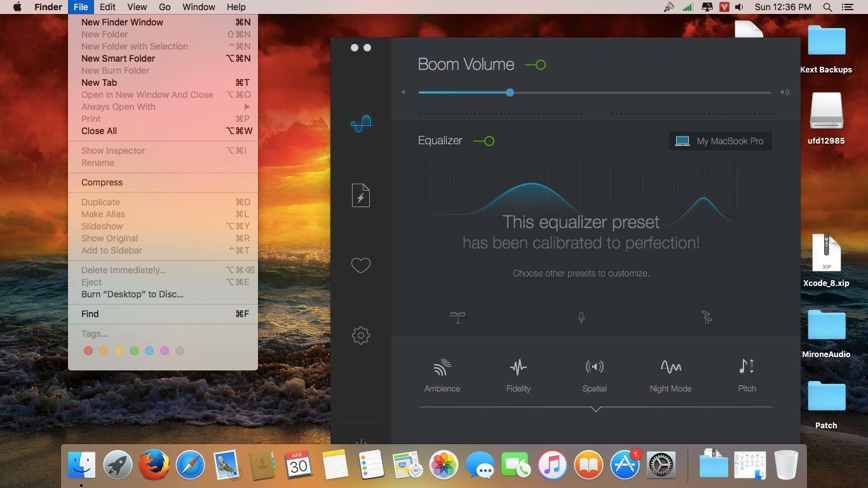Image resolution: width=868 pixels, height=488 pixels.
Task: Choose Find in the File menu
Action: pyautogui.click(x=163, y=314)
